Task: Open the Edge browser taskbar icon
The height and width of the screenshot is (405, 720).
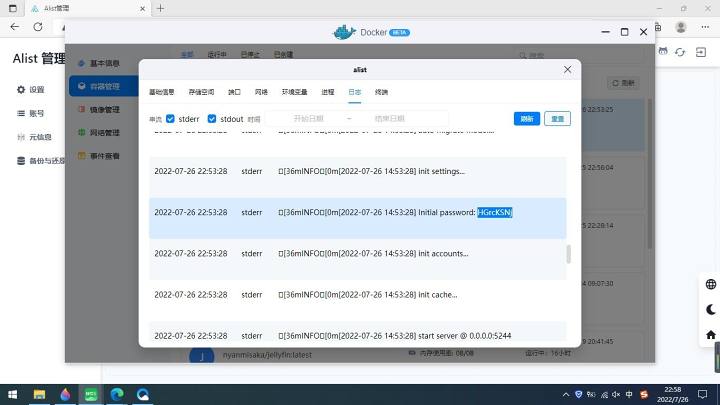Action: point(117,394)
